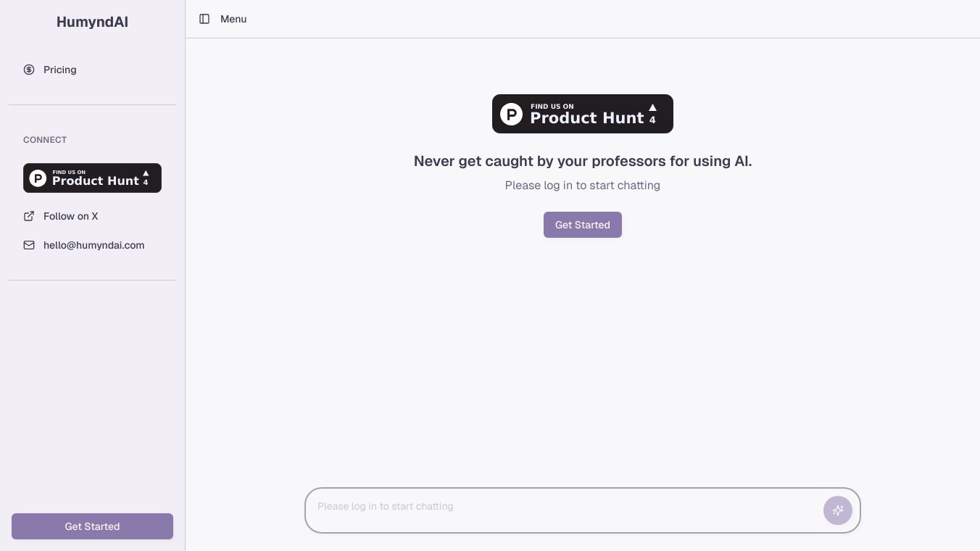Image resolution: width=980 pixels, height=551 pixels.
Task: Click the center Get Started button
Action: (582, 225)
